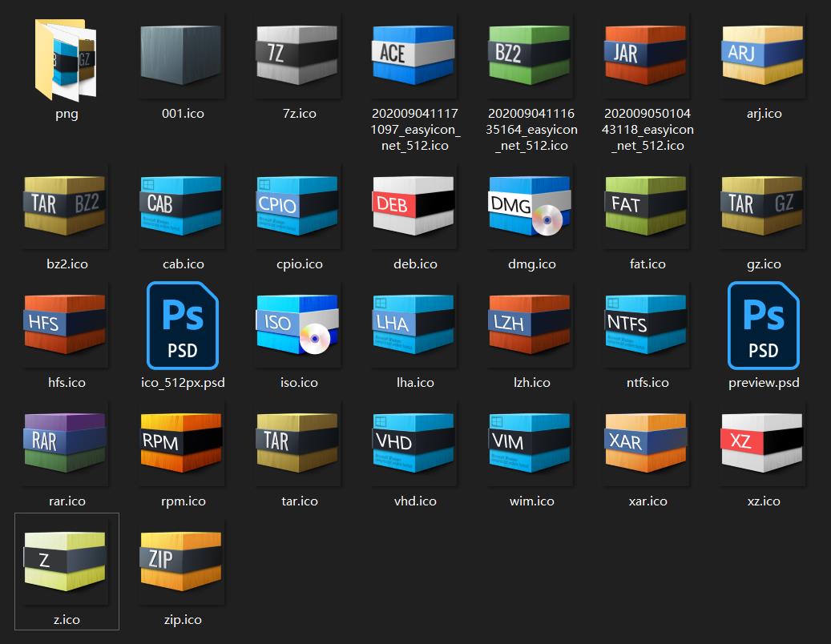Select the TAR GZ box icon
This screenshot has width=831, height=644.
point(762,206)
